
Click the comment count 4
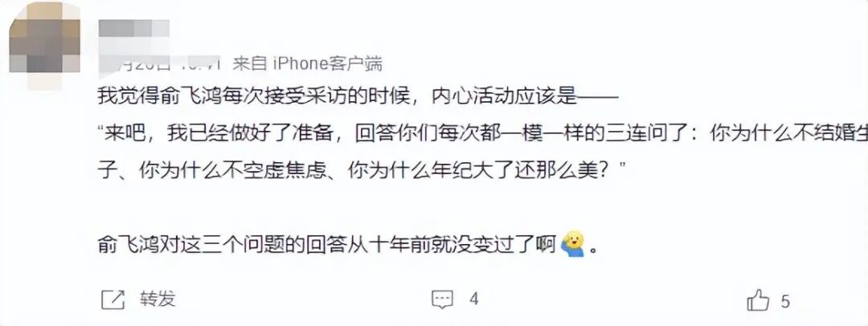(474, 300)
